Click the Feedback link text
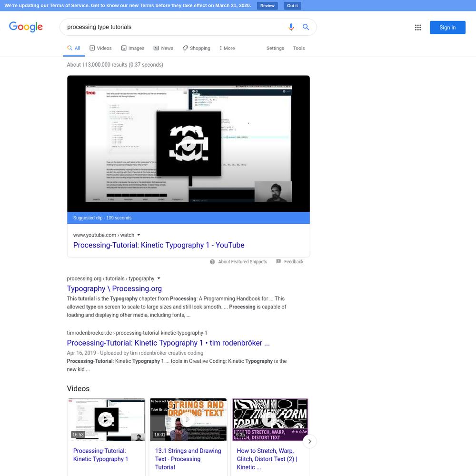 [294, 262]
